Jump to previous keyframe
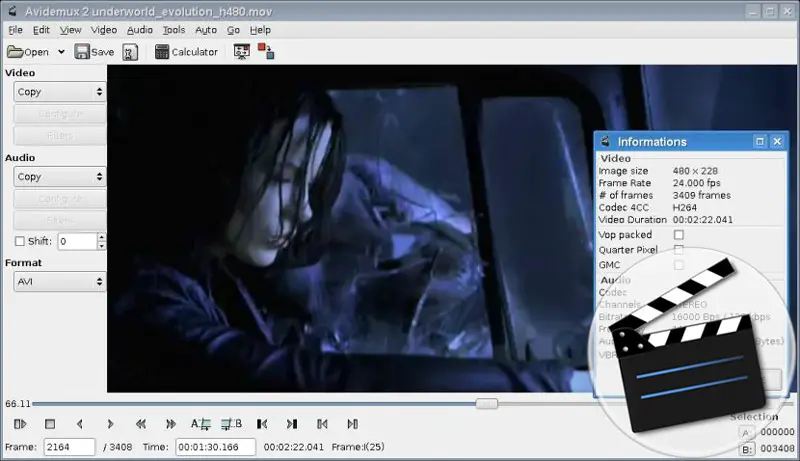The height and width of the screenshot is (461, 800). tap(141, 424)
